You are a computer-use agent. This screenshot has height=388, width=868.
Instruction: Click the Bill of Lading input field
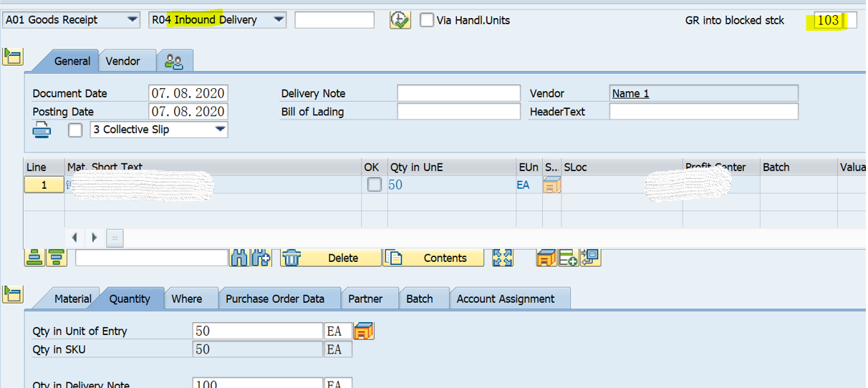click(459, 112)
